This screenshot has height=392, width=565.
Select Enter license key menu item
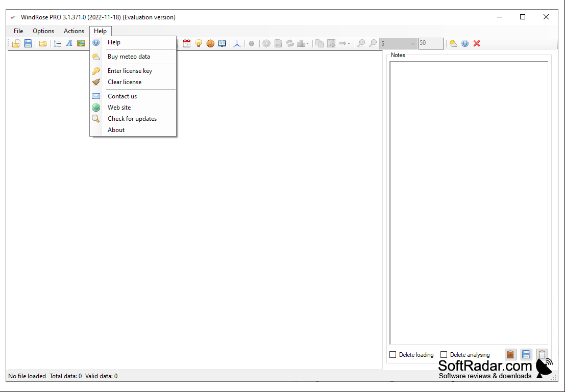133,71
